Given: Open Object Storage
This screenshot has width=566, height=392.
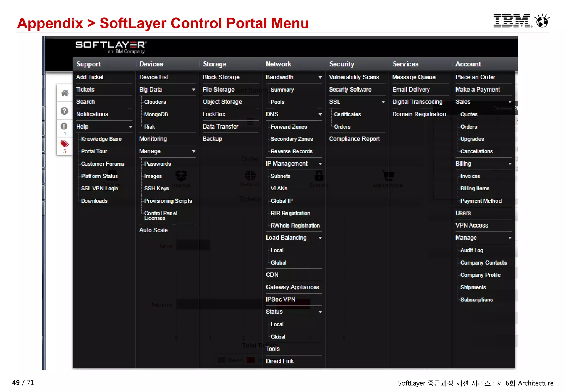Looking at the screenshot, I should tap(222, 102).
